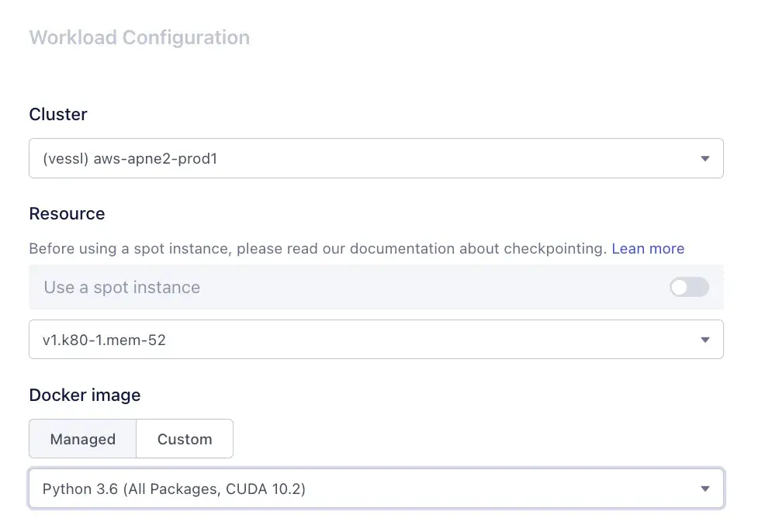Expand the '(vessl) aws-apne2-prod1' cluster selector
The height and width of the screenshot is (532, 765).
(x=376, y=158)
